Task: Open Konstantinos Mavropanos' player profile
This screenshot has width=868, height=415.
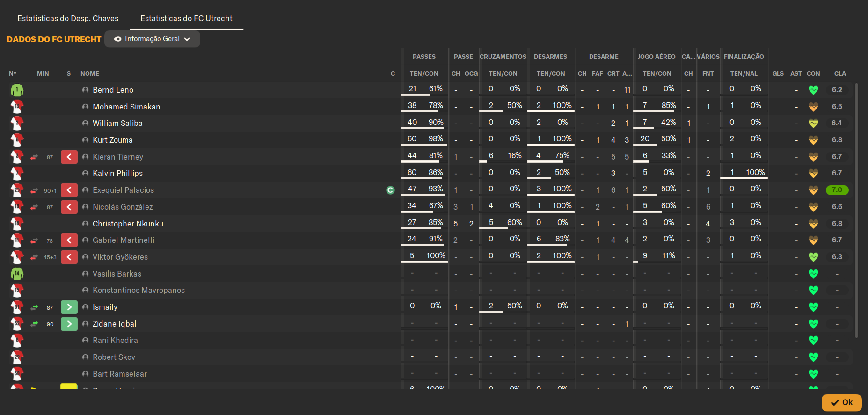Action: (139, 290)
